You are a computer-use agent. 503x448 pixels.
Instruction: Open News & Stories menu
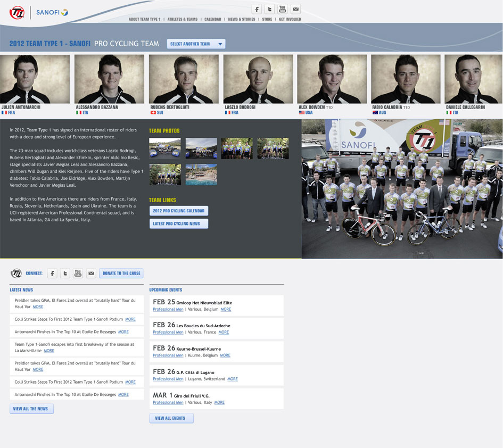coord(242,19)
